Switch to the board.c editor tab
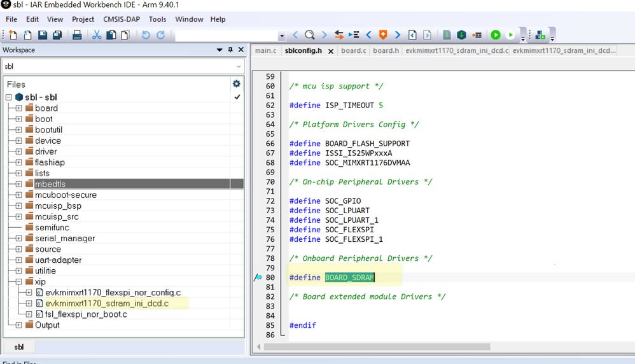635x364 pixels. (353, 50)
